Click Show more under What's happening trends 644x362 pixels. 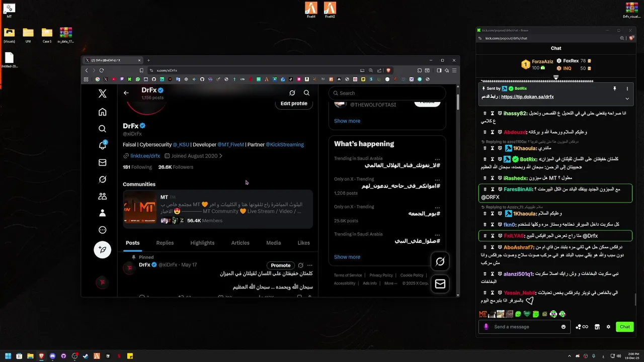(x=347, y=257)
